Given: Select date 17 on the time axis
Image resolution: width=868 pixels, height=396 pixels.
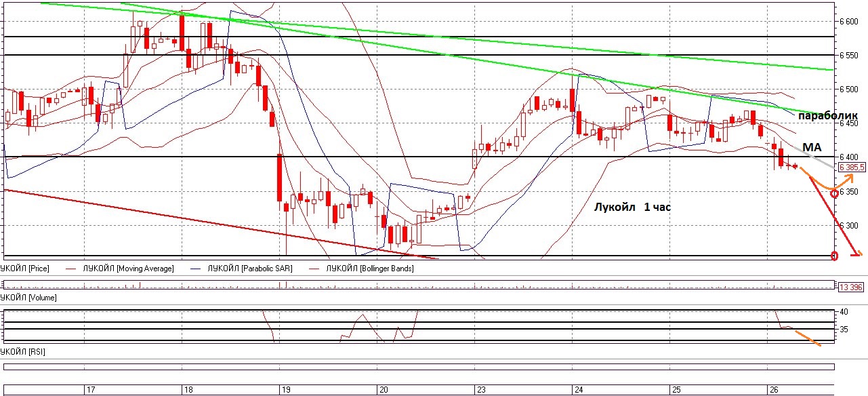Looking at the screenshot, I should 91,391.
